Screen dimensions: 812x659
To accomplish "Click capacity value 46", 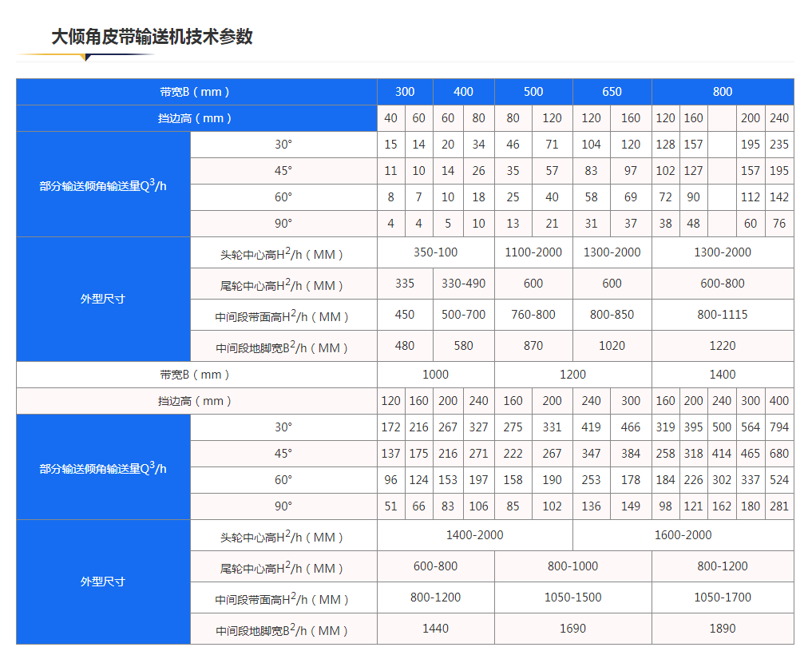I will pyautogui.click(x=513, y=145).
